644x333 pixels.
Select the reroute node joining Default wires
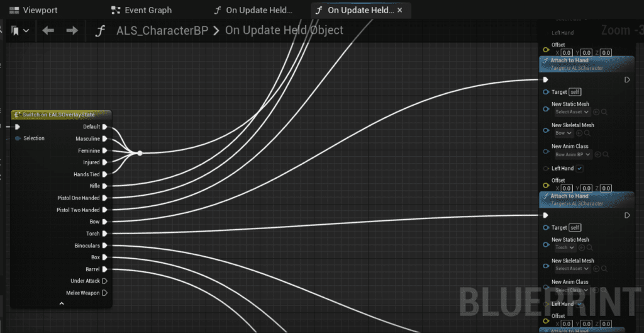click(x=140, y=153)
